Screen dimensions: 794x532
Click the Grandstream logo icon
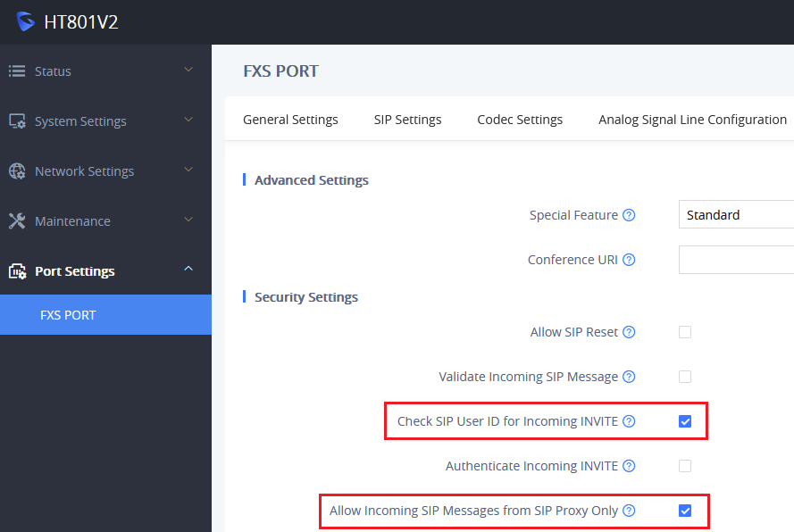25,21
